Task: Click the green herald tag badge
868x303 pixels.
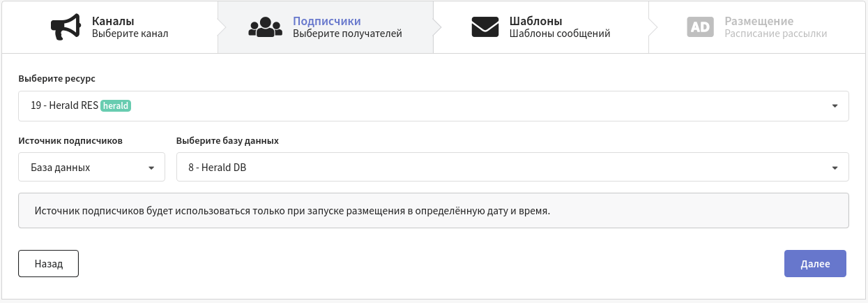Action: click(x=116, y=105)
